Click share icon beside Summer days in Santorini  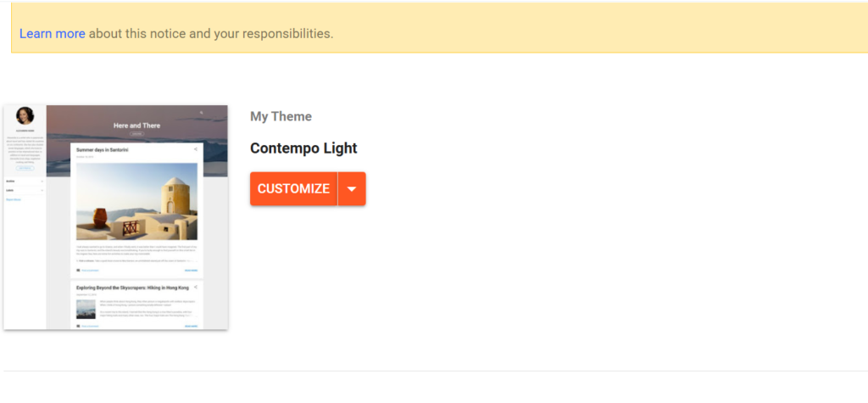click(x=196, y=149)
